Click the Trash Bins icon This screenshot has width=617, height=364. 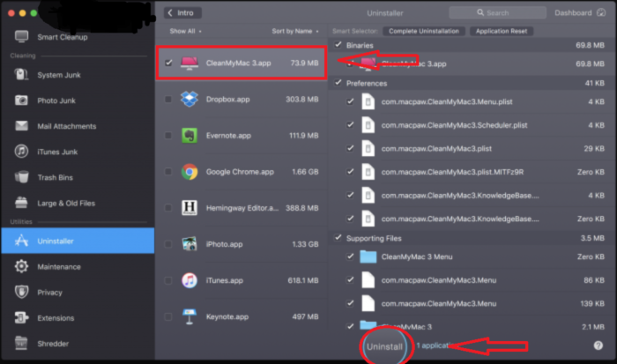(21, 177)
